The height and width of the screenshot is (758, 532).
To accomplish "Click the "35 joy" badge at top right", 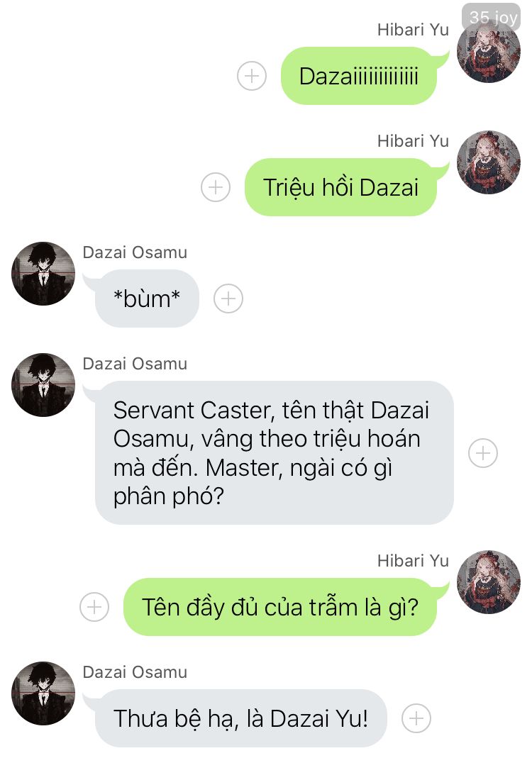I will 492,17.
